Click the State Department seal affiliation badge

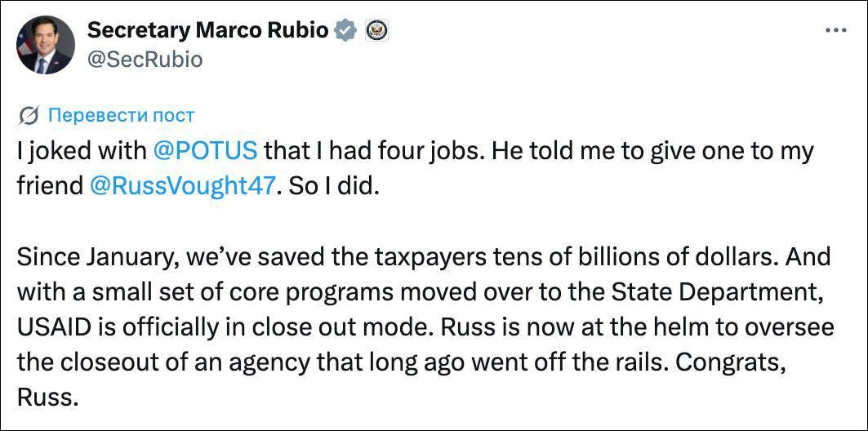pyautogui.click(x=376, y=31)
